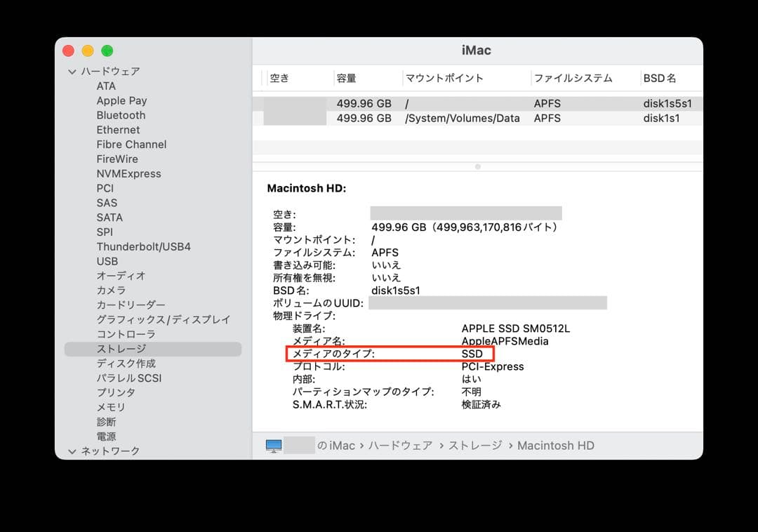Click Macintosh HD in the breadcrumb path
Viewport: 758px width, 532px height.
[555, 445]
